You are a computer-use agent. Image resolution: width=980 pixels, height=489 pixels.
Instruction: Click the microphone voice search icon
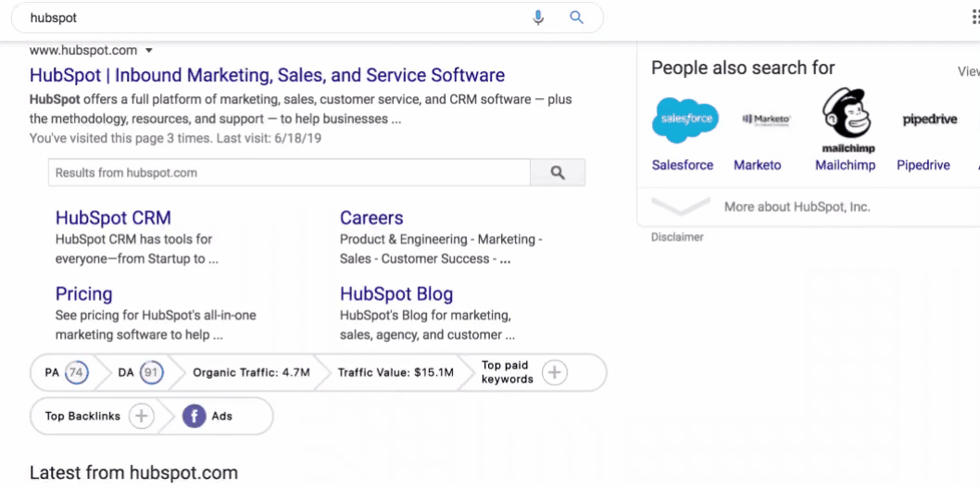(538, 18)
